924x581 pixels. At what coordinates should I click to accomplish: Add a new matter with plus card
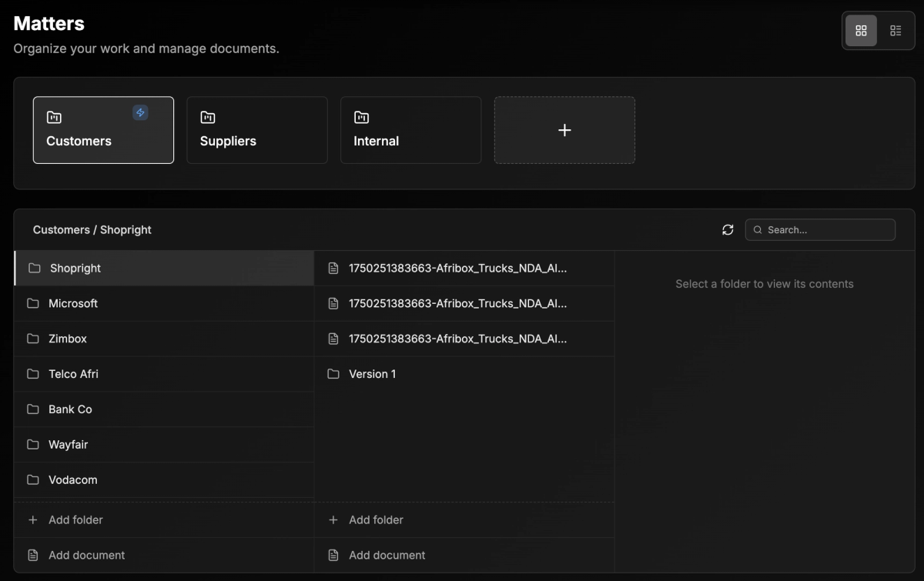pyautogui.click(x=564, y=130)
